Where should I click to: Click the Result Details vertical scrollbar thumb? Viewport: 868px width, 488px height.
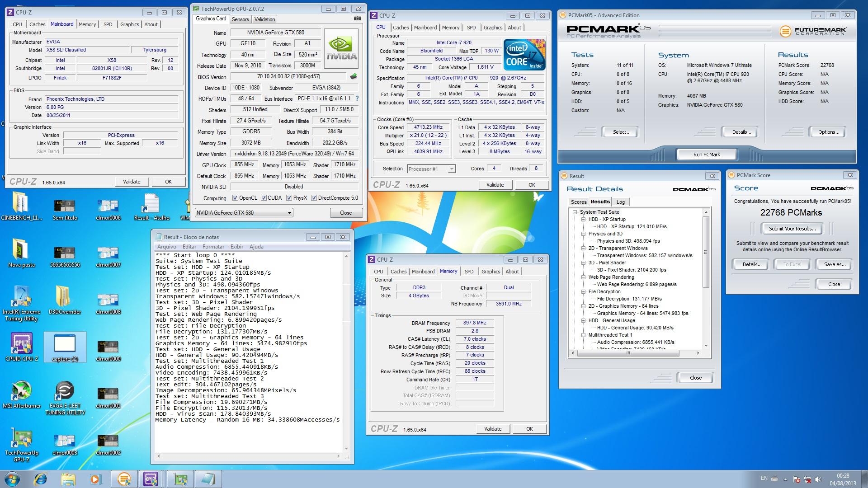706,252
